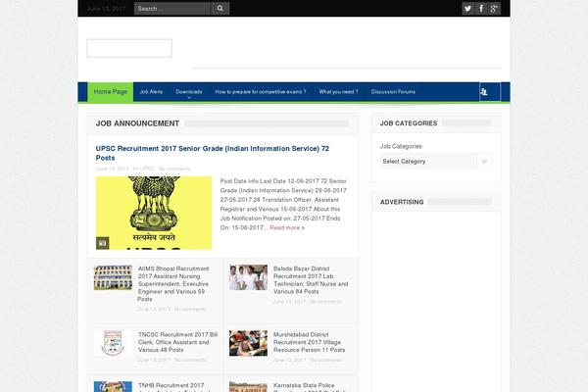This screenshot has height=392, width=588.
Task: Open the Karnataka State Police thumbnail
Action: [248, 387]
